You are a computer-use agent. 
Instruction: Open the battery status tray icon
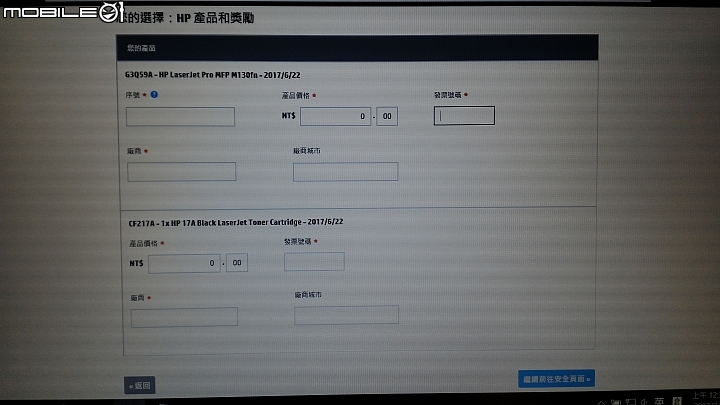616,402
